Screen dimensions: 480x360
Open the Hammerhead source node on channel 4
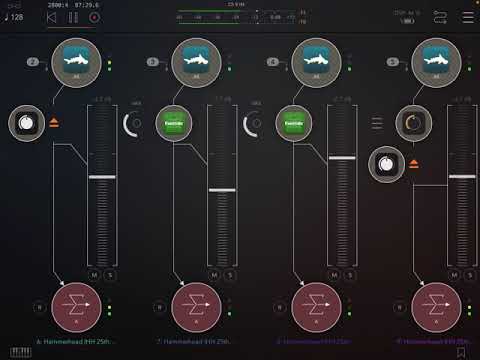pyautogui.click(x=316, y=63)
